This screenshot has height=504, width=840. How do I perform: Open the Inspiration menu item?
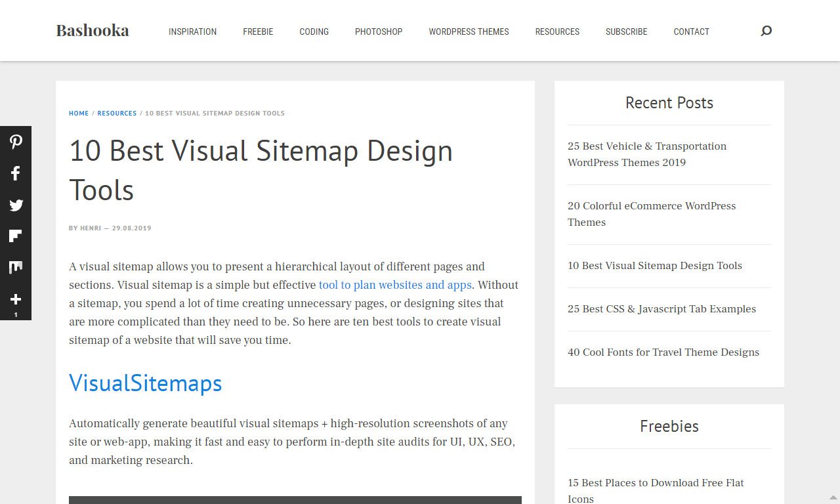[192, 31]
